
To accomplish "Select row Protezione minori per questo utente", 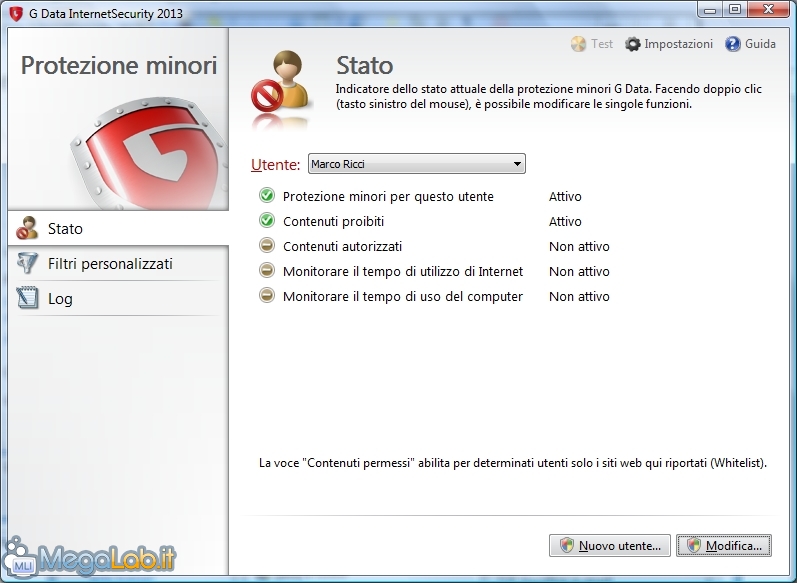I will click(435, 196).
